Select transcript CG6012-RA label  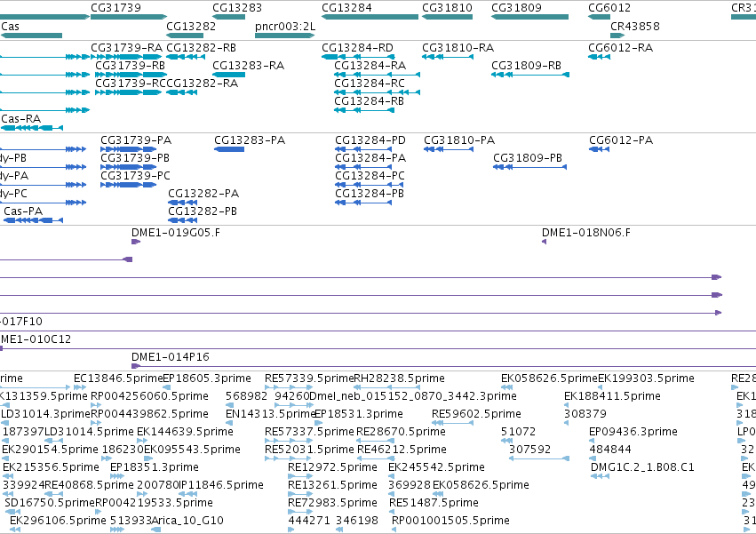click(x=620, y=48)
